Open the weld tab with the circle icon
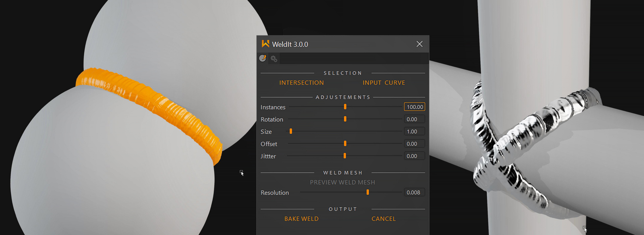644x235 pixels. pos(263,58)
